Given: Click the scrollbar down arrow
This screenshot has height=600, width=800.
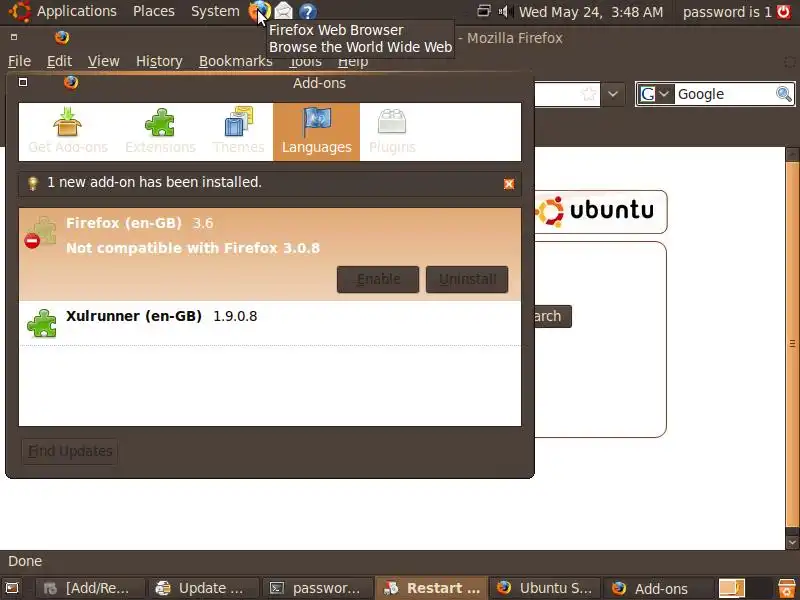Looking at the screenshot, I should pos(792,541).
